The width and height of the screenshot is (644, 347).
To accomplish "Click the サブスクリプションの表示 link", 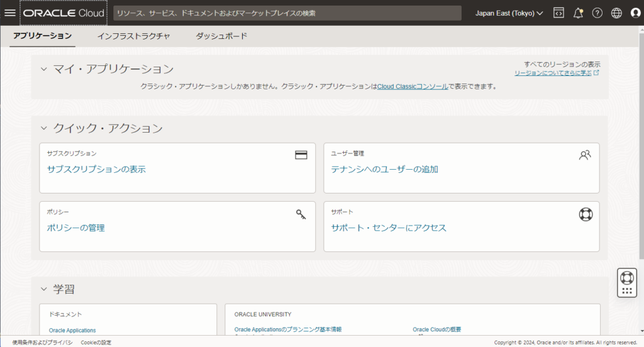I will click(x=97, y=169).
